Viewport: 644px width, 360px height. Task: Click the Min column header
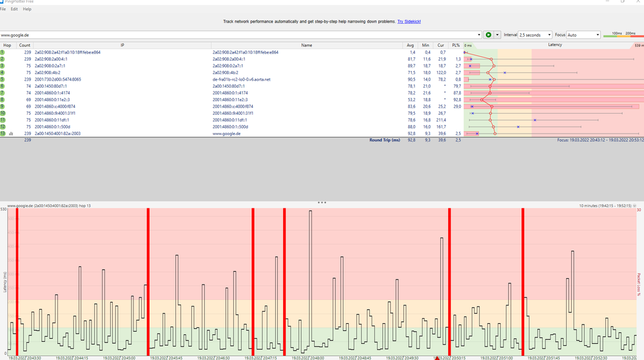click(x=425, y=45)
